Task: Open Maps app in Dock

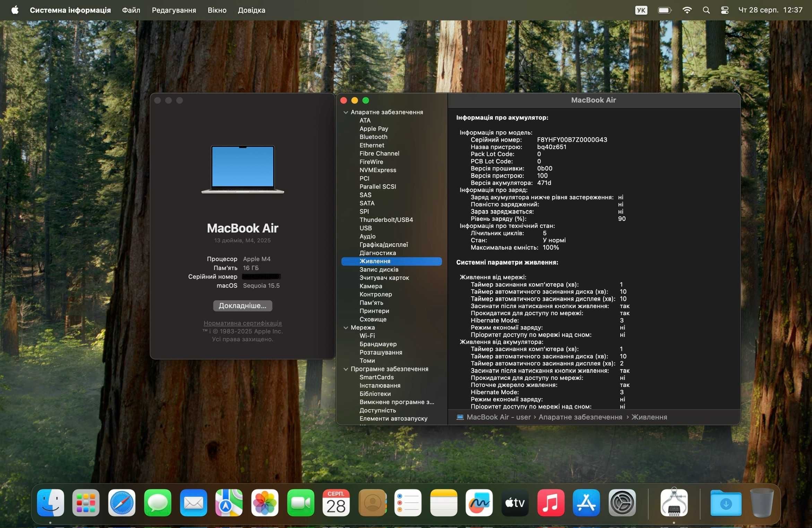Action: tap(229, 502)
